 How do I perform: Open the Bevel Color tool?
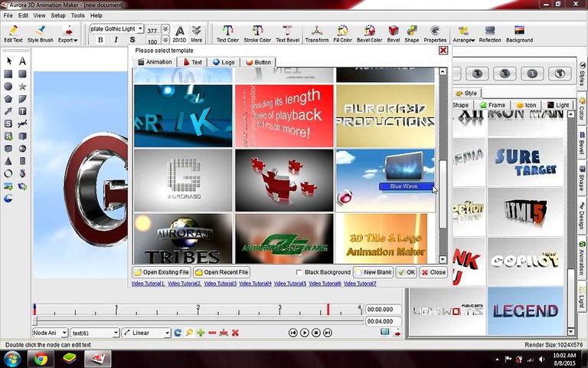369,34
